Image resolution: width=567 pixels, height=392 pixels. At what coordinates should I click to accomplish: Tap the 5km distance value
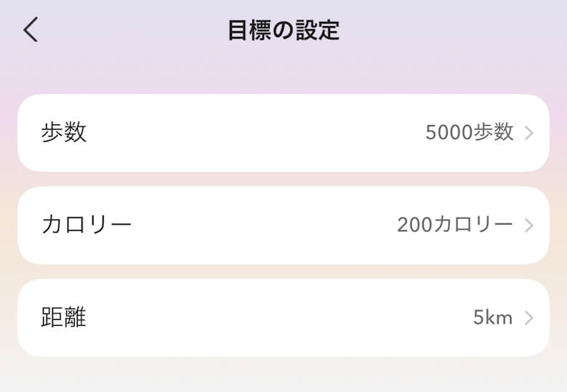pyautogui.click(x=492, y=318)
